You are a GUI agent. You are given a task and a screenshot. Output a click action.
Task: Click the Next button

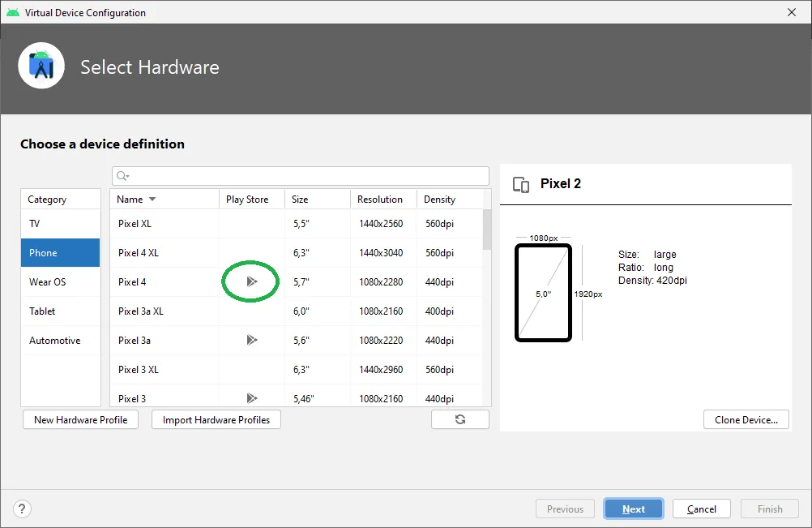634,509
